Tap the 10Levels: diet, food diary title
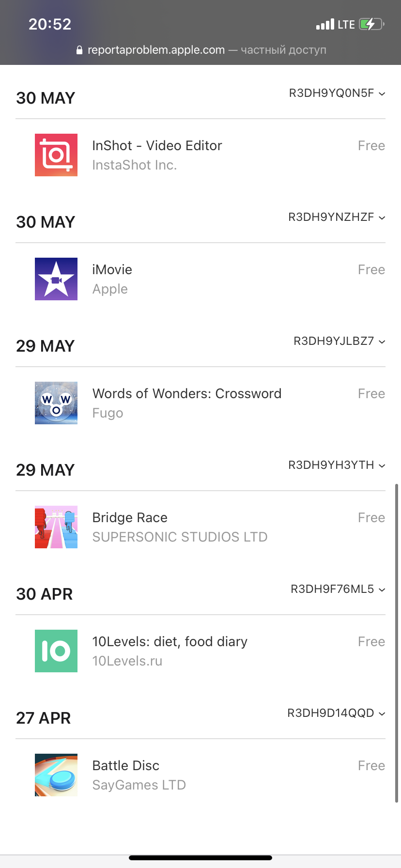 [x=170, y=641]
